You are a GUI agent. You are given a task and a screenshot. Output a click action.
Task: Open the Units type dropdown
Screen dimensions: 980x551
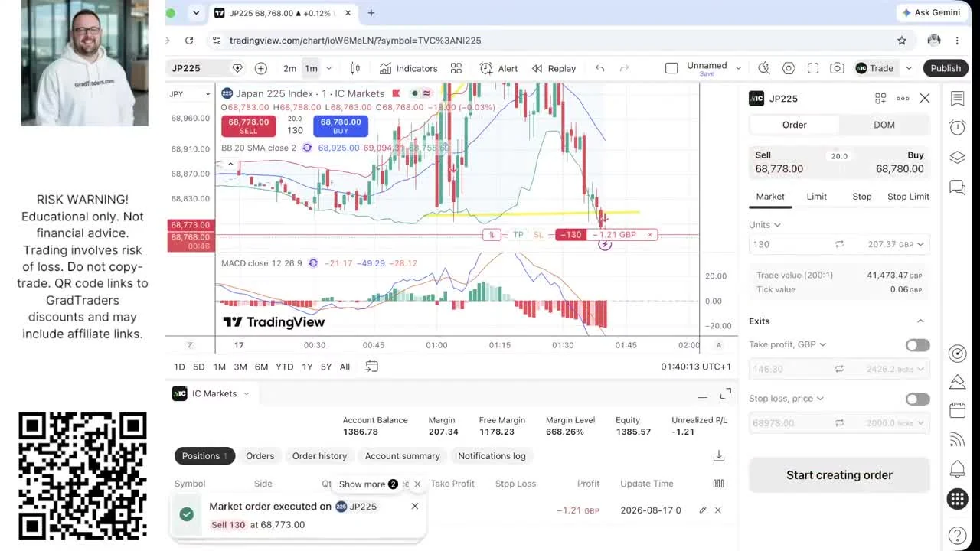[x=765, y=225]
